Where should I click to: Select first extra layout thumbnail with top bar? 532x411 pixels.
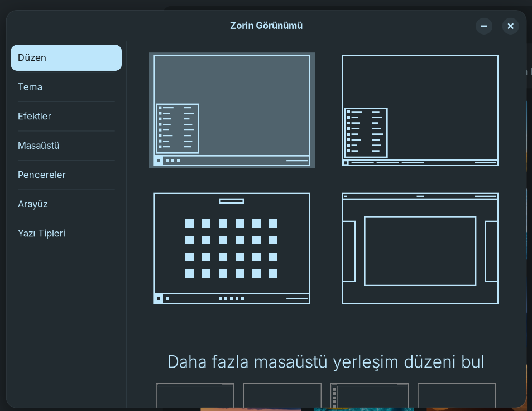pos(195,395)
